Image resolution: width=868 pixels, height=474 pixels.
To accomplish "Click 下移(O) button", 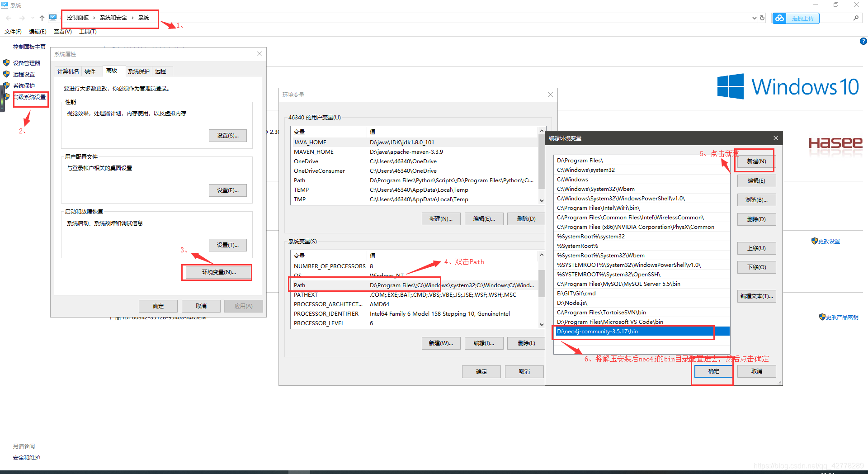I will [756, 267].
